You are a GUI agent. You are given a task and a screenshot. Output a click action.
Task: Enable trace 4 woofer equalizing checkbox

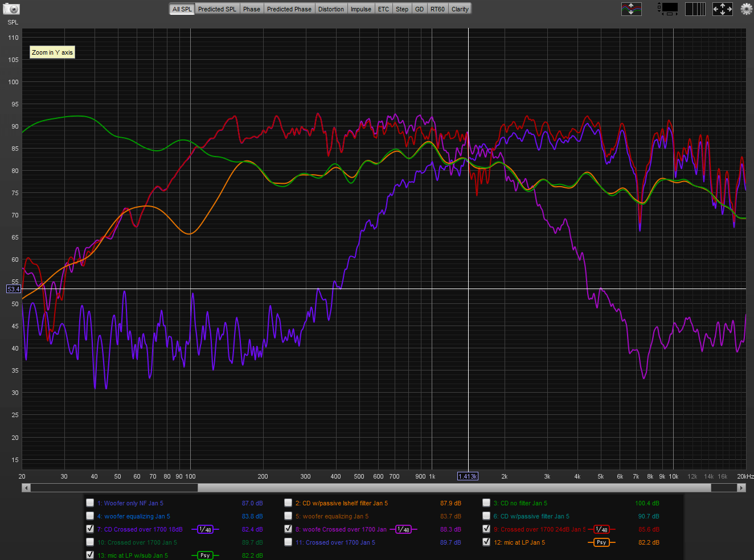90,516
